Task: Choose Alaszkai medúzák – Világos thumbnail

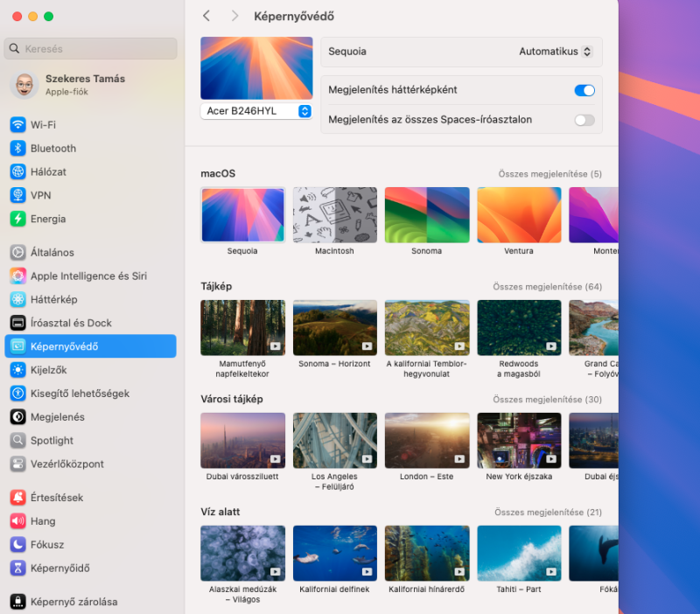Action: [x=243, y=554]
